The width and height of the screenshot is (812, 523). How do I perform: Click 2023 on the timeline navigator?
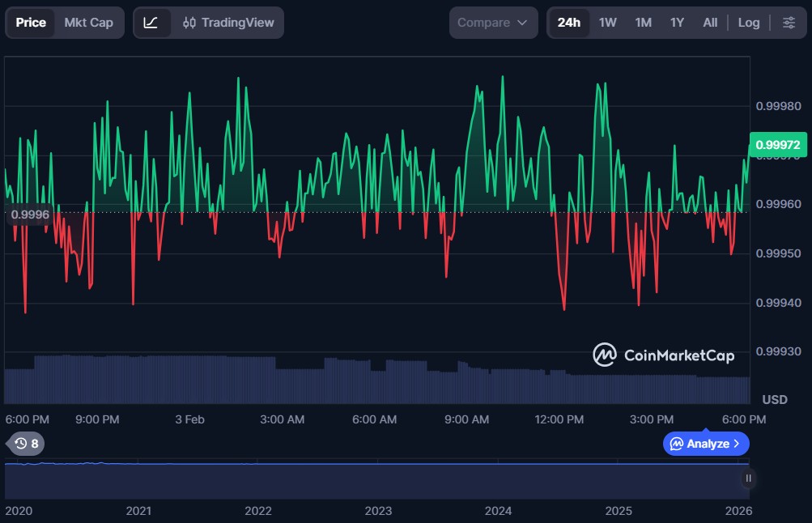click(x=378, y=511)
